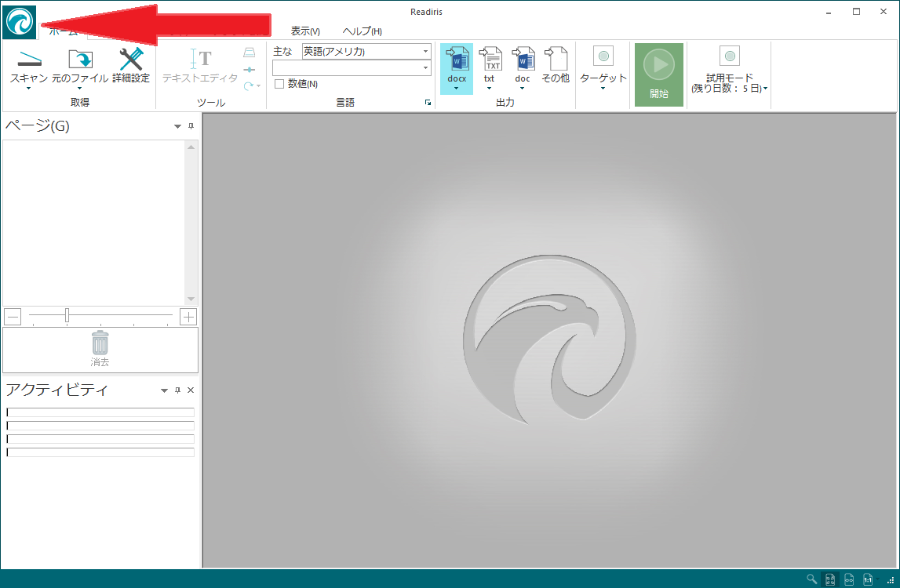Image resolution: width=900 pixels, height=588 pixels.
Task: Select txt output format icon
Action: [490, 59]
